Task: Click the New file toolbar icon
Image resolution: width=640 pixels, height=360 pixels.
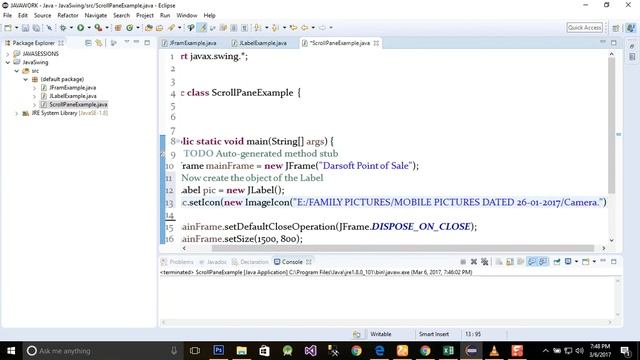Action: 8,28
